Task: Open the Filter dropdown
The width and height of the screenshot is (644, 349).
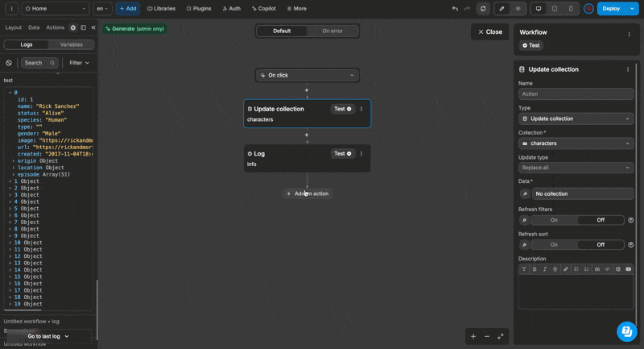Action: [x=79, y=63]
